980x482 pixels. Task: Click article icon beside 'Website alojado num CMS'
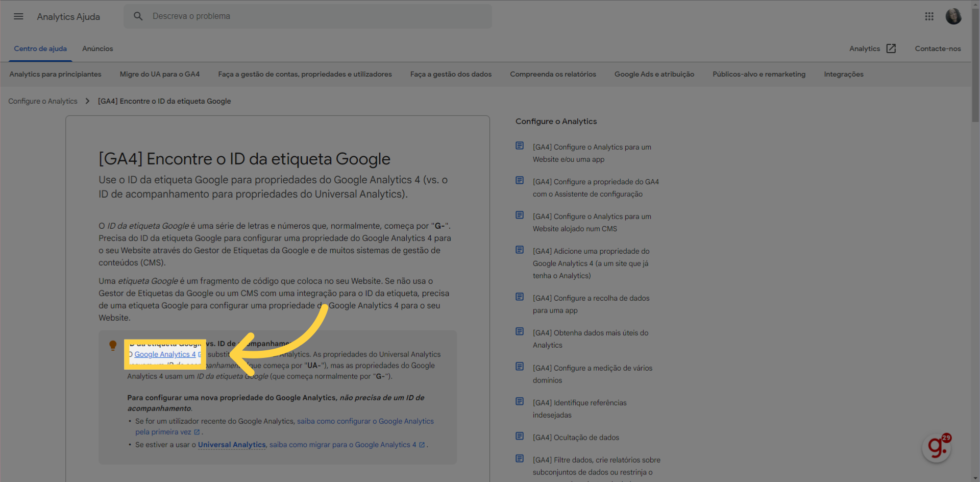coord(520,215)
